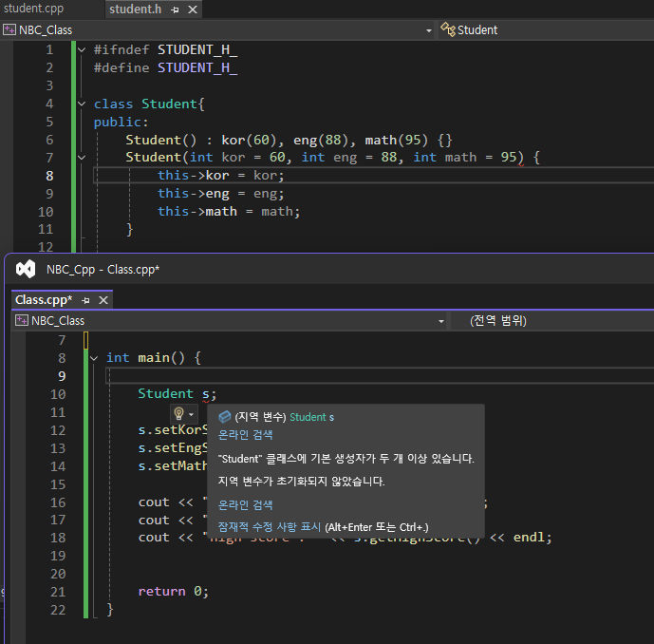The image size is (654, 644).
Task: Pin the Class.cpp* tab
Action: point(86,300)
